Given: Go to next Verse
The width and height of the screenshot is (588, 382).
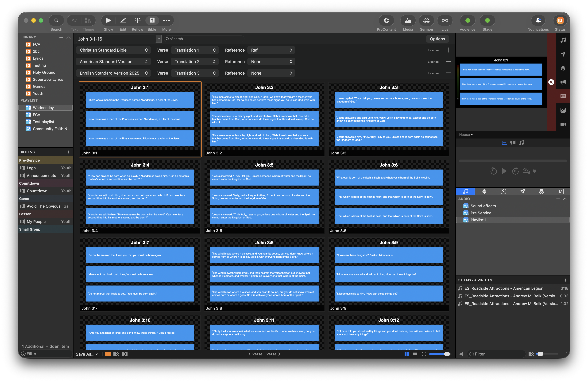Looking at the screenshot, I should [274, 354].
